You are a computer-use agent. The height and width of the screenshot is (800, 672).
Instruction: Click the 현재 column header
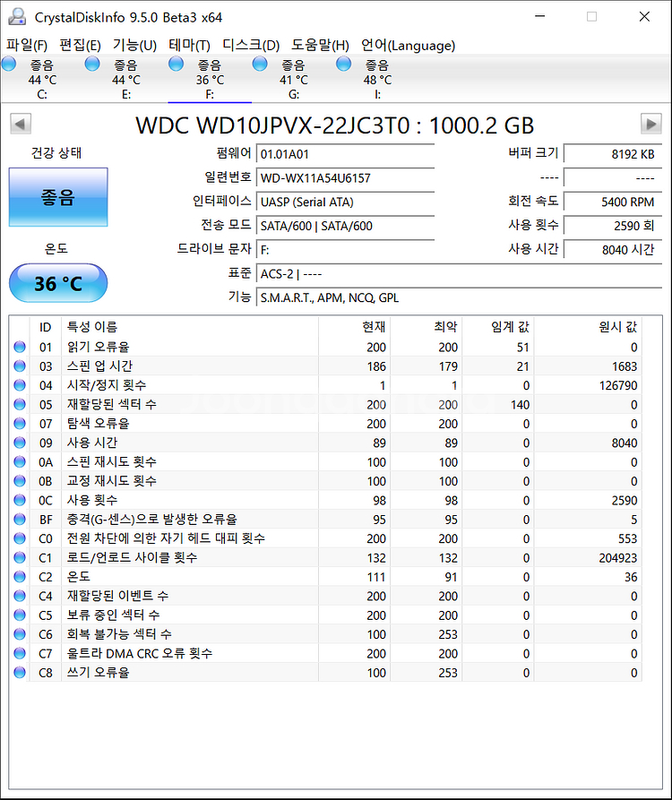click(354, 326)
